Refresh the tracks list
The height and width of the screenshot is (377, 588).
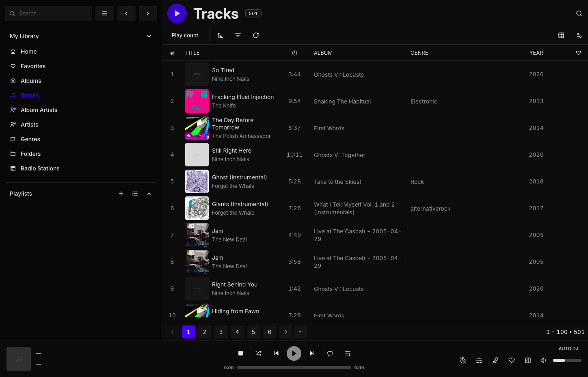pyautogui.click(x=256, y=35)
